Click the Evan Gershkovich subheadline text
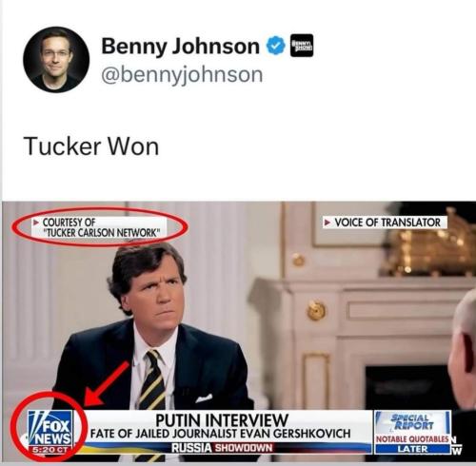The image size is (476, 466). click(221, 434)
